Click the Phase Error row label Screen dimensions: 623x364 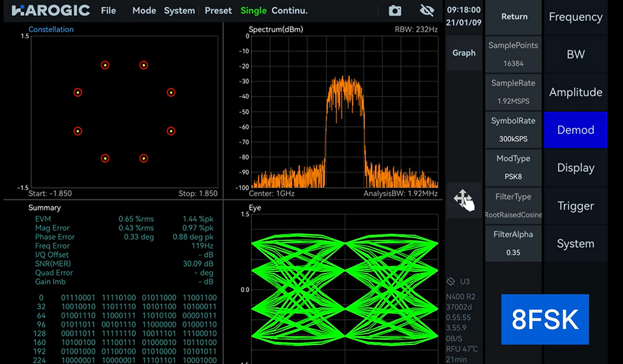click(x=55, y=237)
